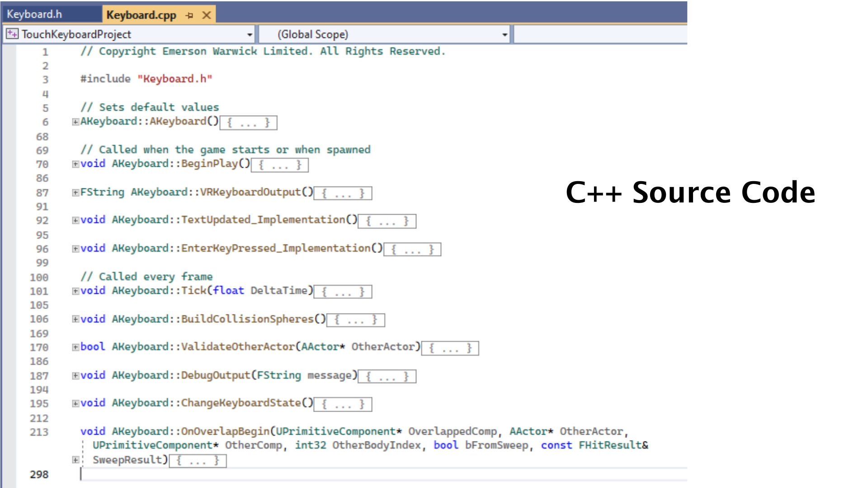The height and width of the screenshot is (488, 868).
Task: Expand the BeginPlay function
Action: tap(75, 164)
